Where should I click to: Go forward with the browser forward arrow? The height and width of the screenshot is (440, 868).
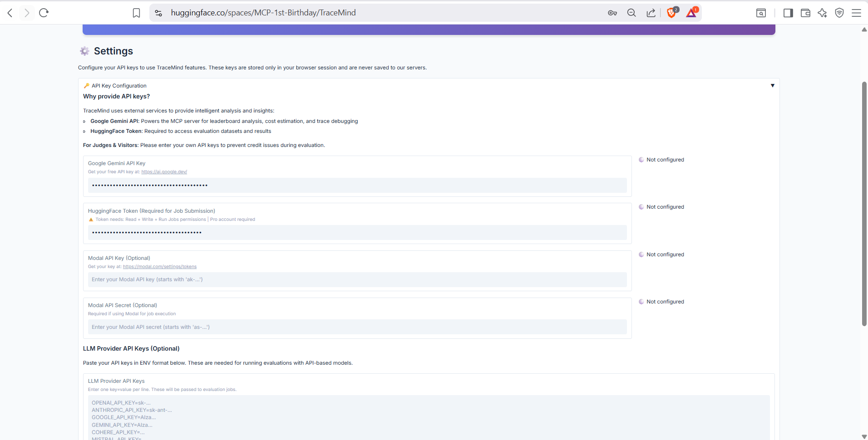pos(27,13)
